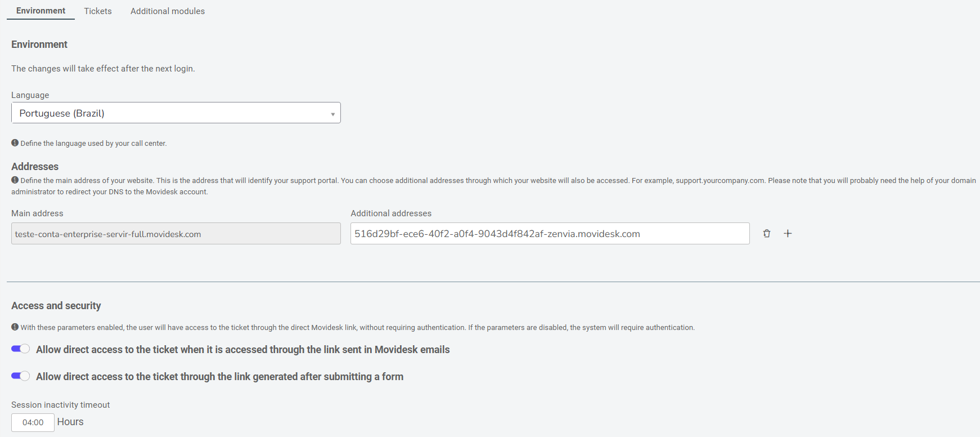Focus the Additional addresses zenvia.movidesk.com field
The height and width of the screenshot is (437, 980).
550,234
